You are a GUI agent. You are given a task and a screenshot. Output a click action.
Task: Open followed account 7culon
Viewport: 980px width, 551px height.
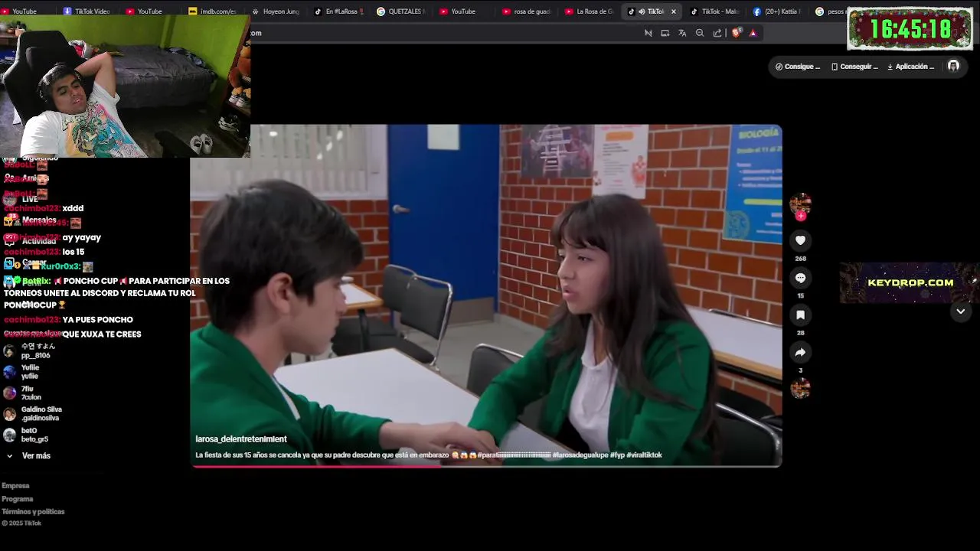(22, 393)
